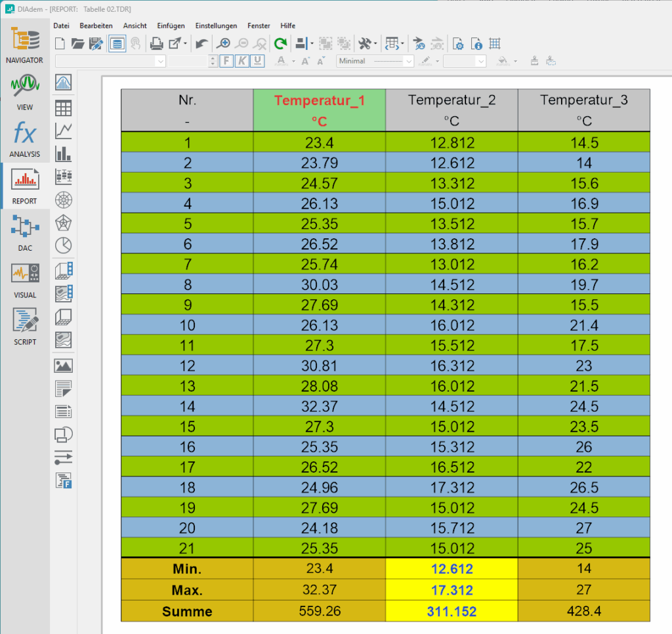Select the pie chart tool

[x=64, y=245]
